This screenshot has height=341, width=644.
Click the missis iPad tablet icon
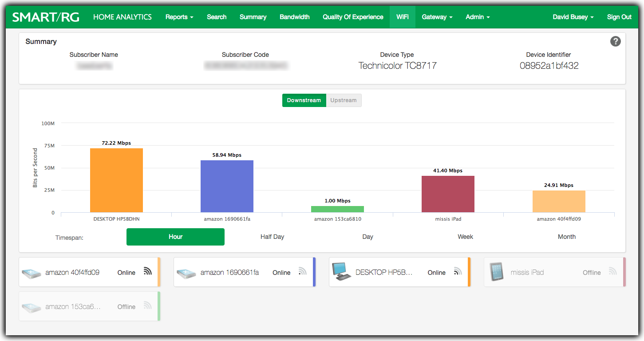(496, 272)
